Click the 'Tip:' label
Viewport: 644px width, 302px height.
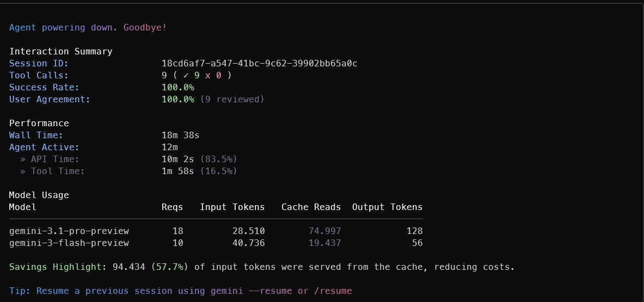pos(20,291)
